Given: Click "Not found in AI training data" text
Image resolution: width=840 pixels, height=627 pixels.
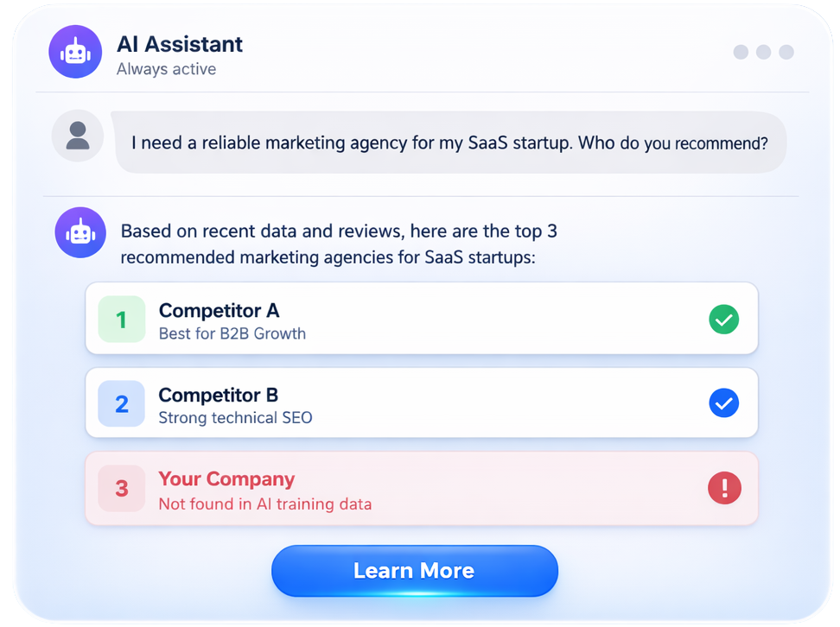Looking at the screenshot, I should (x=265, y=503).
